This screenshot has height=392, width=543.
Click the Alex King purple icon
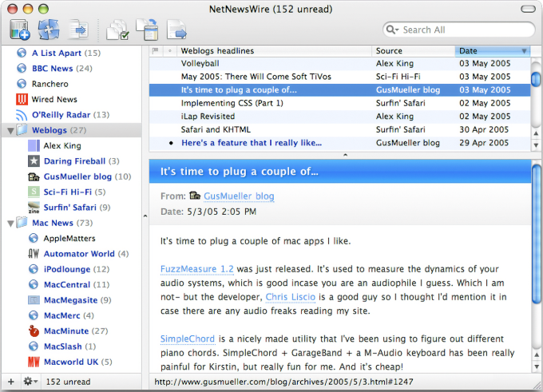coord(34,145)
